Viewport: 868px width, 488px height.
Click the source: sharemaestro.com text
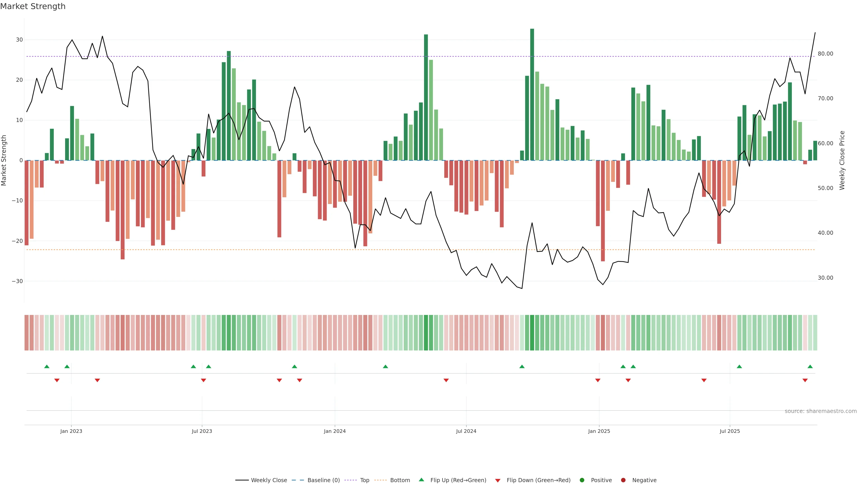[821, 411]
